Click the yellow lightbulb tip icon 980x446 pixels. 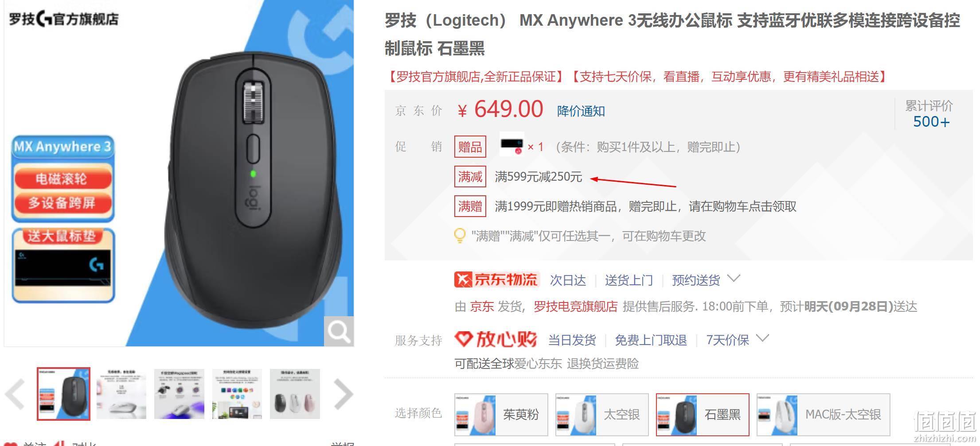(x=460, y=236)
